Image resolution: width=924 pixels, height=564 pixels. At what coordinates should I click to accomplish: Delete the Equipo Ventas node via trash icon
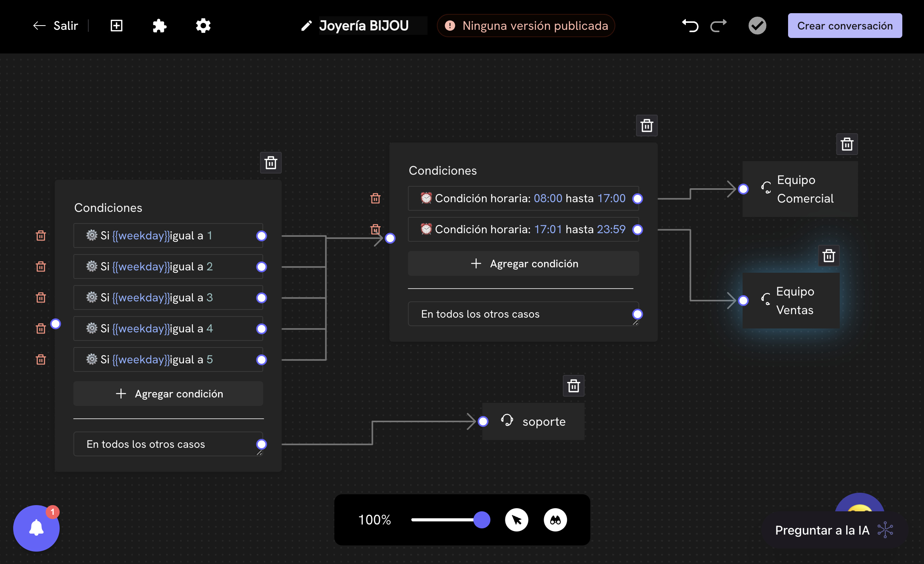(829, 256)
